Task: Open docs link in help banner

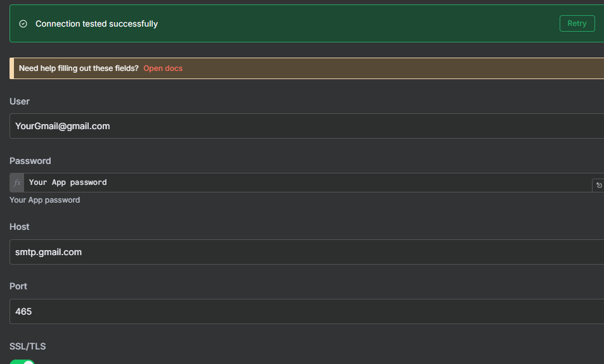Action: tap(163, 68)
